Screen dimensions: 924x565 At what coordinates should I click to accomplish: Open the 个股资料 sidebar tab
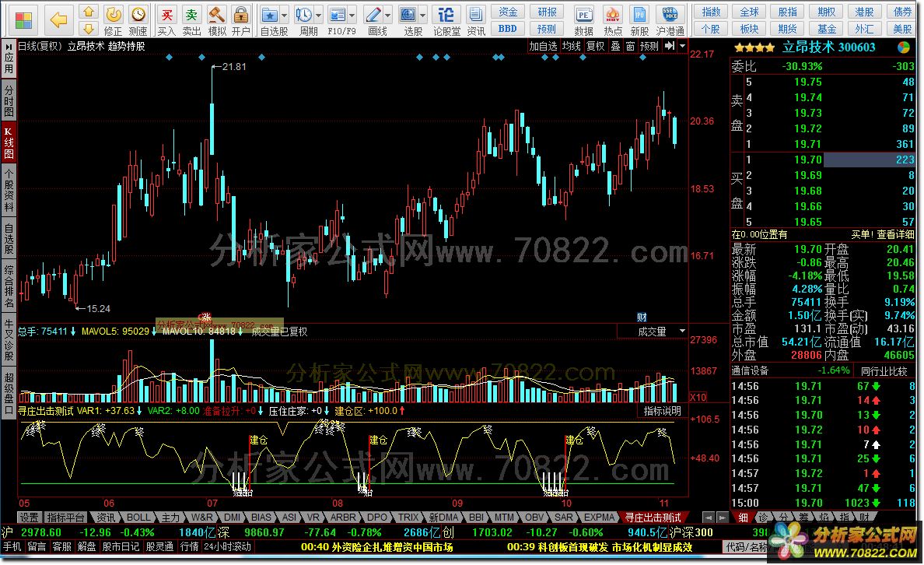pos(9,191)
